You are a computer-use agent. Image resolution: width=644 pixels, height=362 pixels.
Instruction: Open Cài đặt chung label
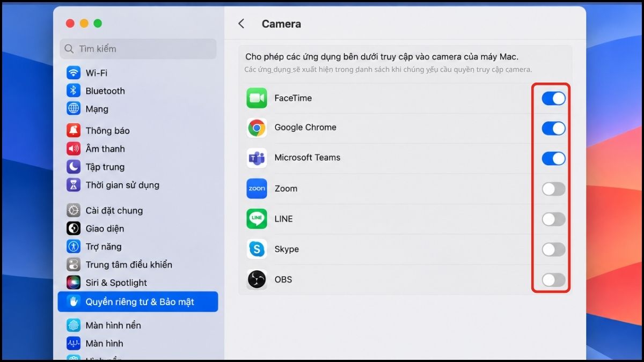[x=114, y=210]
